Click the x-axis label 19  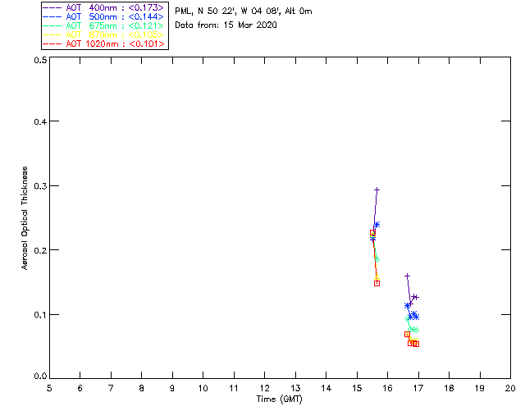pyautogui.click(x=480, y=388)
